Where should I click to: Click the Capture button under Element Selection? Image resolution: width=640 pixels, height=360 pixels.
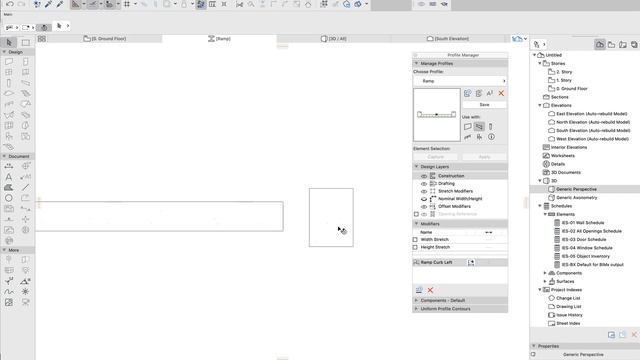tap(436, 157)
